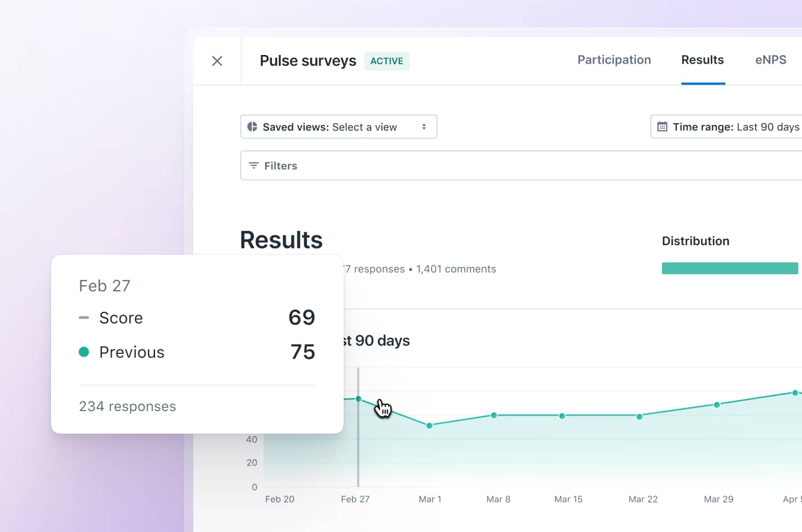Click the ACTIVE status badge
The height and width of the screenshot is (532, 802).
(x=387, y=61)
